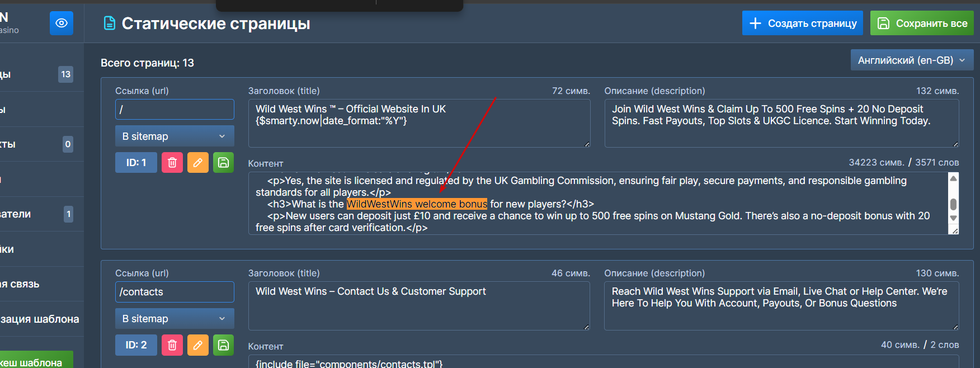Click the content textarea scrollbar thumb

tap(954, 204)
